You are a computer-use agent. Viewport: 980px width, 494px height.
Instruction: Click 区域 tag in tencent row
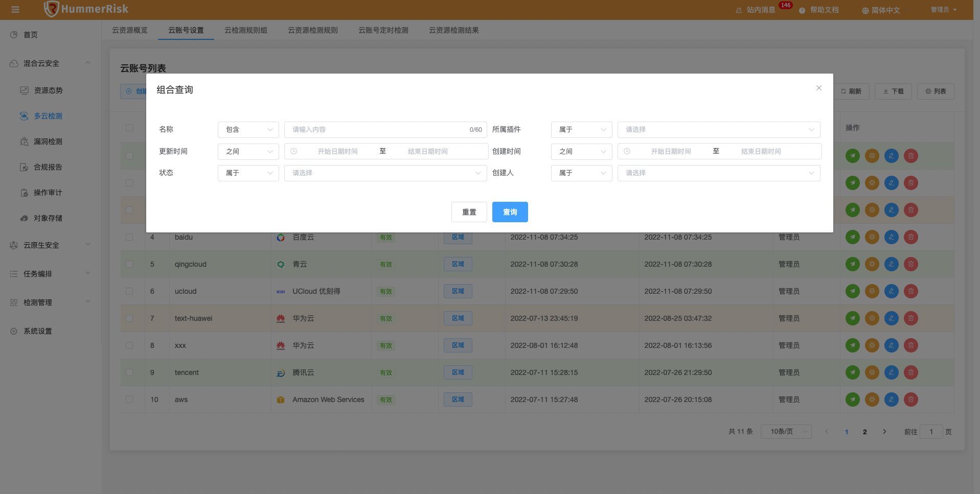coord(458,372)
